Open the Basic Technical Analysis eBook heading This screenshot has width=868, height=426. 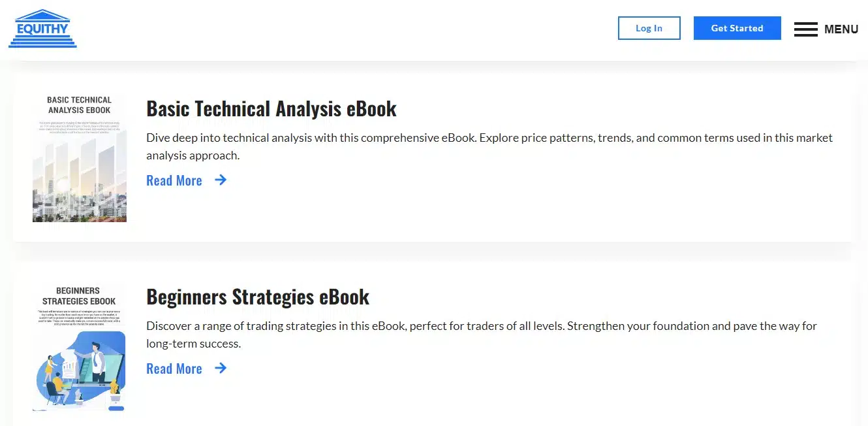[271, 108]
